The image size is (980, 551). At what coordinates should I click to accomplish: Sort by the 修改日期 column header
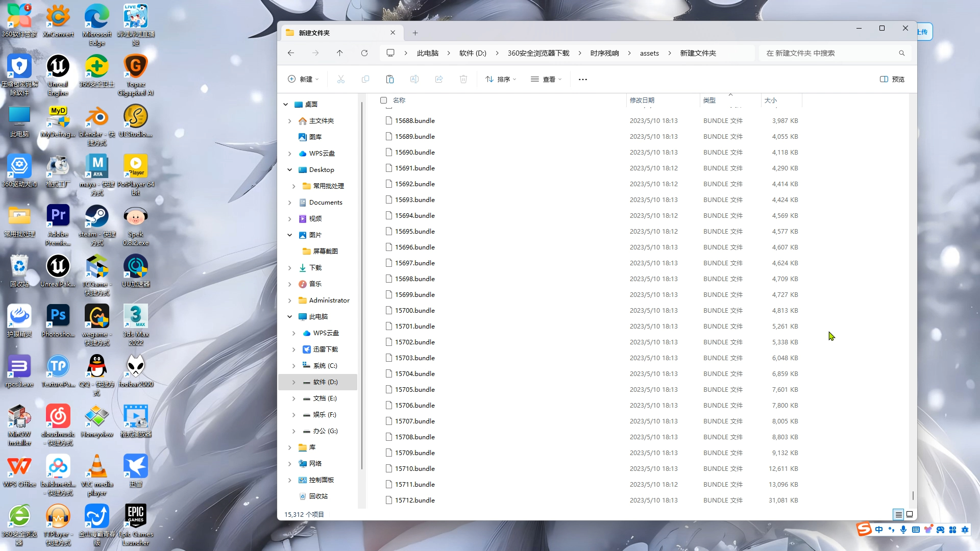[x=642, y=101]
